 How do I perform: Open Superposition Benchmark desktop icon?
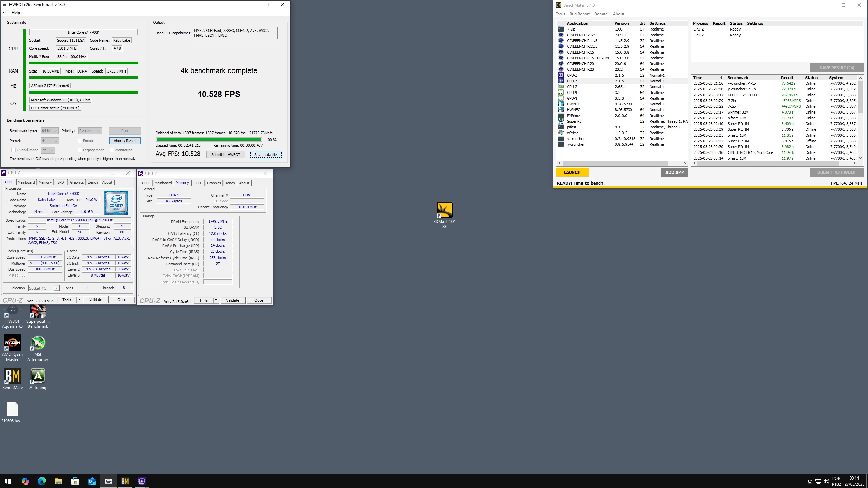tap(38, 317)
